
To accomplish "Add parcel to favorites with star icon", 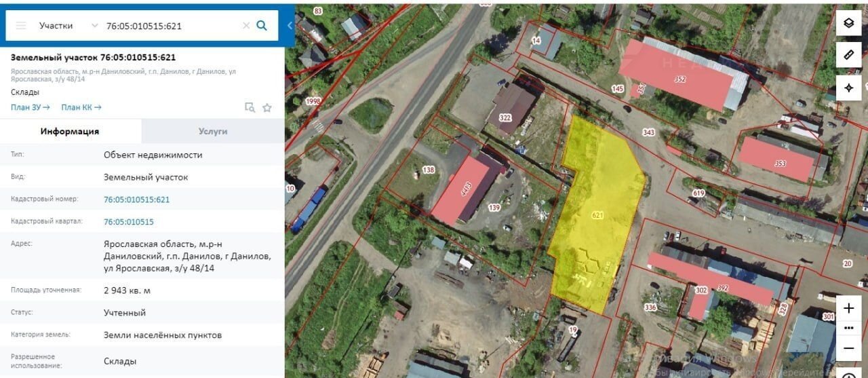I will 267,107.
